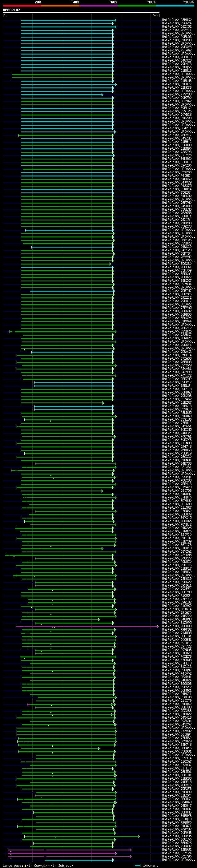Select the UniRef100_C1BW13 label

tap(177, 71)
